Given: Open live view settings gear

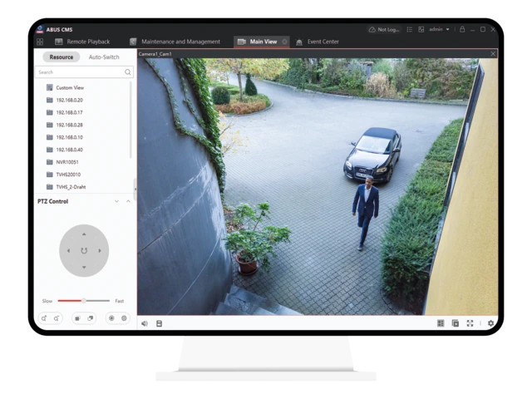Looking at the screenshot, I should (x=490, y=323).
